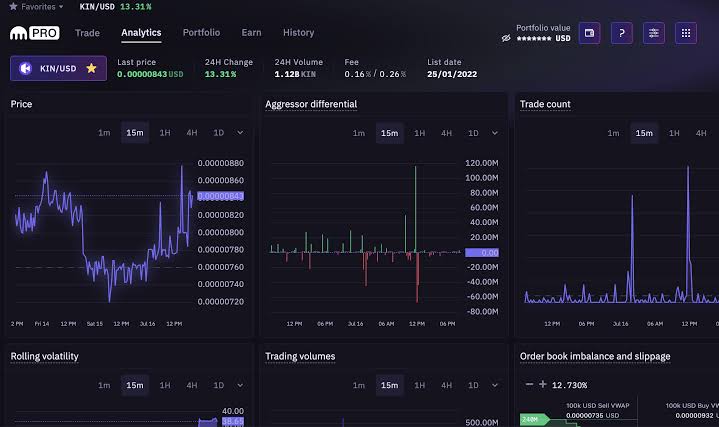Expand interval dropdown chevron on Price chart
Screen dimensions: 719x427
click(x=240, y=133)
